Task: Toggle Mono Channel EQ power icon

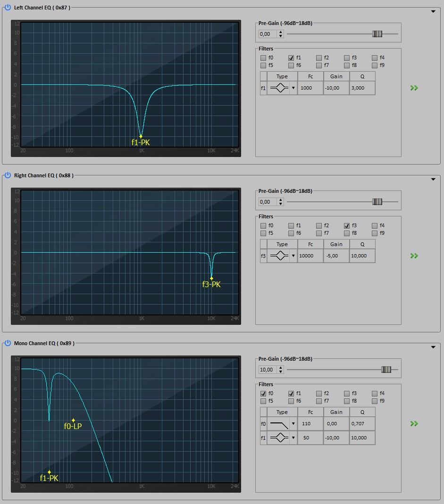Action: pyautogui.click(x=8, y=343)
